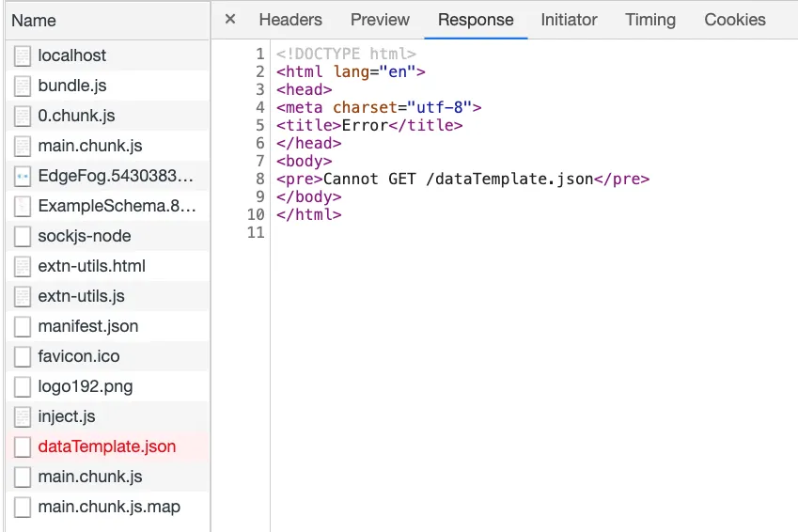This screenshot has height=532, width=798.
Task: Click the failed dataTemplate.json file icon
Action: (23, 446)
